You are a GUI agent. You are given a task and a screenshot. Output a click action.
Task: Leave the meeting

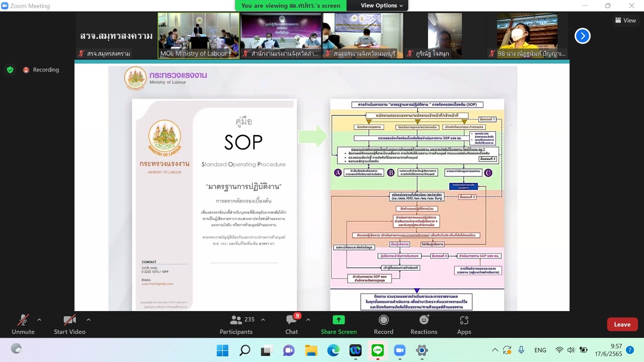tap(622, 324)
